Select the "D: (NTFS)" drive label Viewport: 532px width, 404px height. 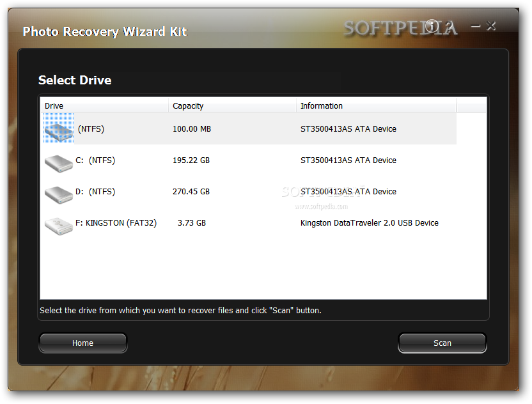(x=95, y=192)
